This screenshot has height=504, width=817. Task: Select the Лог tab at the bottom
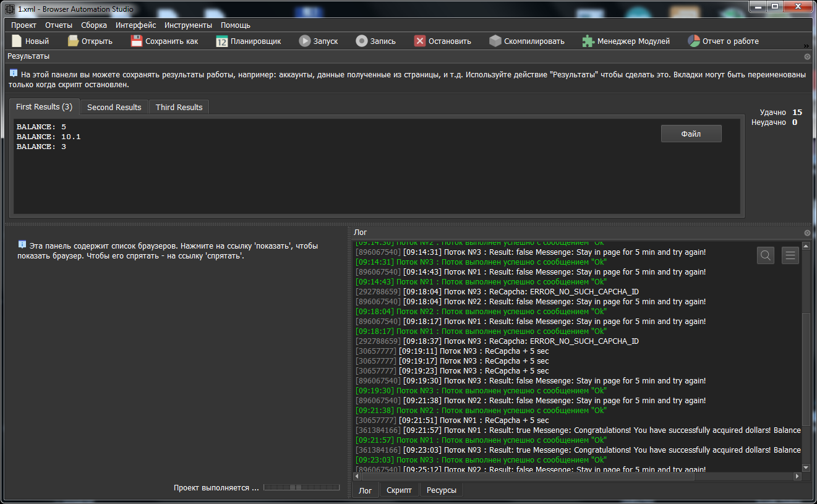pyautogui.click(x=366, y=490)
